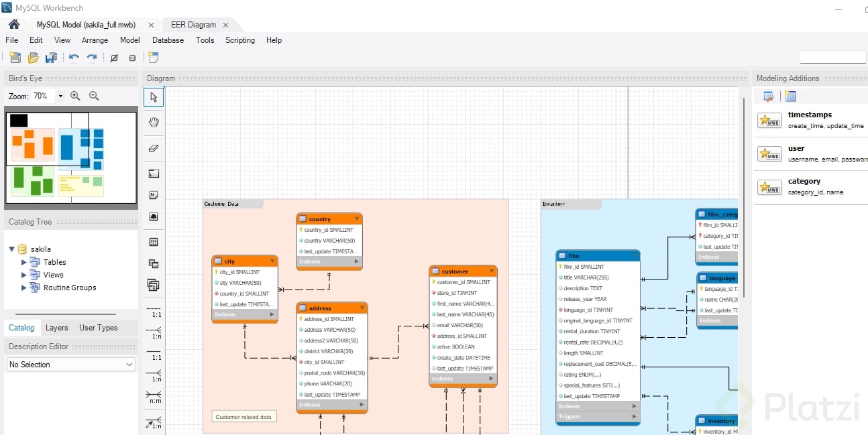Select the film table title bar
Screen dimensions: 868x435
pos(598,256)
